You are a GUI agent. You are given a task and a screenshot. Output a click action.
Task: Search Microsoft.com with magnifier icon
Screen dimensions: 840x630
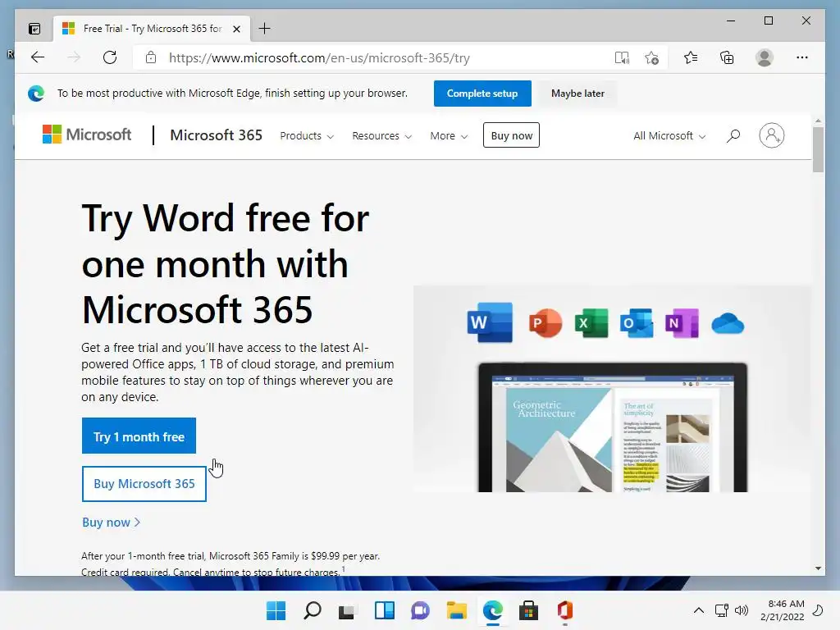(733, 135)
